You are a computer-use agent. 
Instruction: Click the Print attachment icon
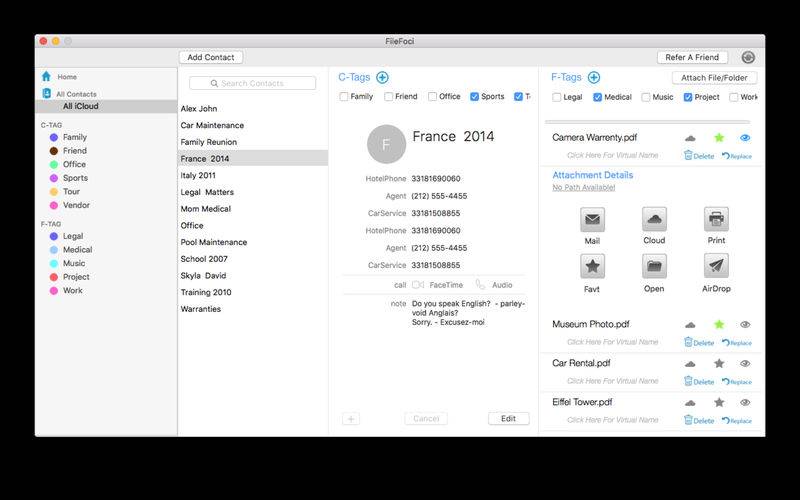coord(715,220)
